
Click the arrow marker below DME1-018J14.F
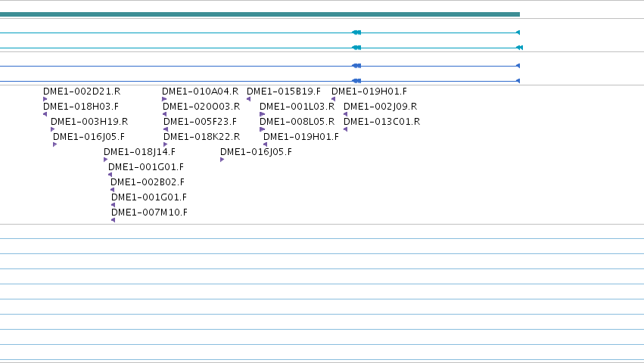pyautogui.click(x=106, y=160)
